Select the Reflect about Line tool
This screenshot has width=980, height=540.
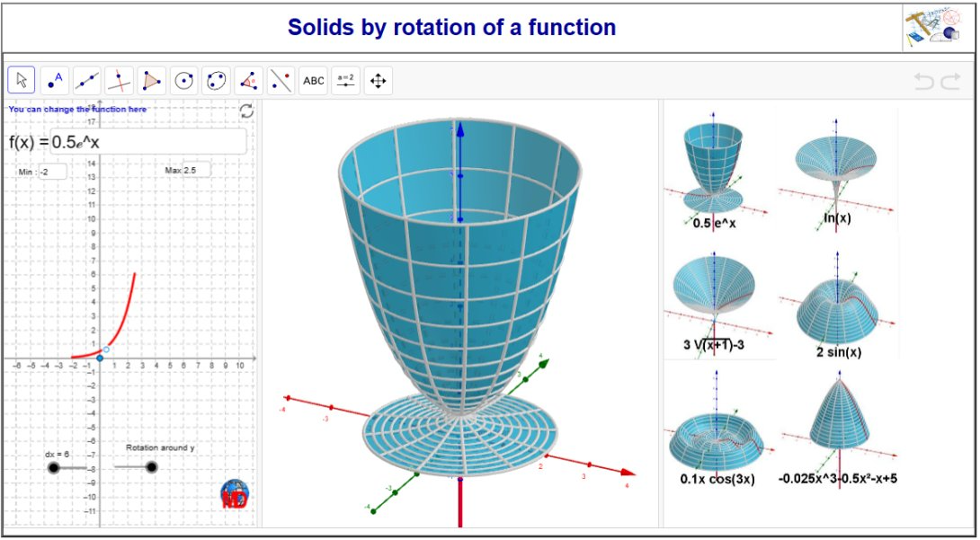[280, 79]
